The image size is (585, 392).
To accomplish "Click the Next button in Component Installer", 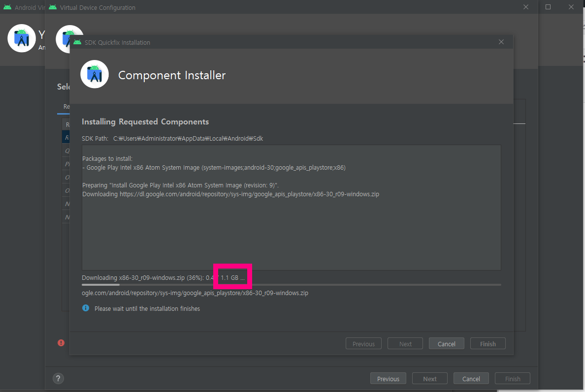I will (405, 344).
